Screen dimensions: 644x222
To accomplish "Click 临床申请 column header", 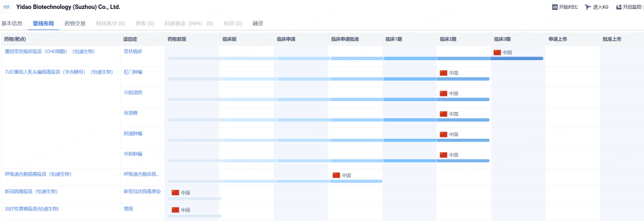I will [x=286, y=39].
